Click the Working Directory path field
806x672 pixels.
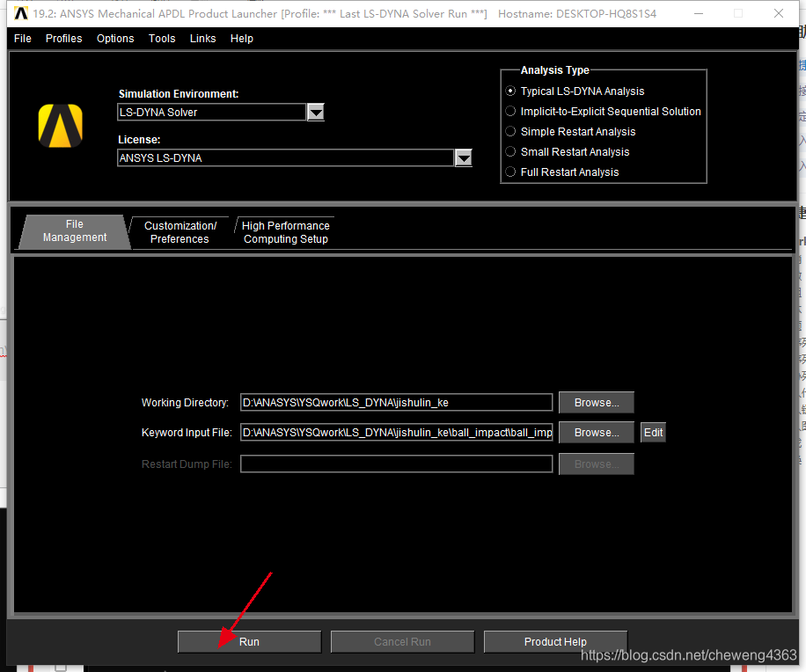point(396,402)
